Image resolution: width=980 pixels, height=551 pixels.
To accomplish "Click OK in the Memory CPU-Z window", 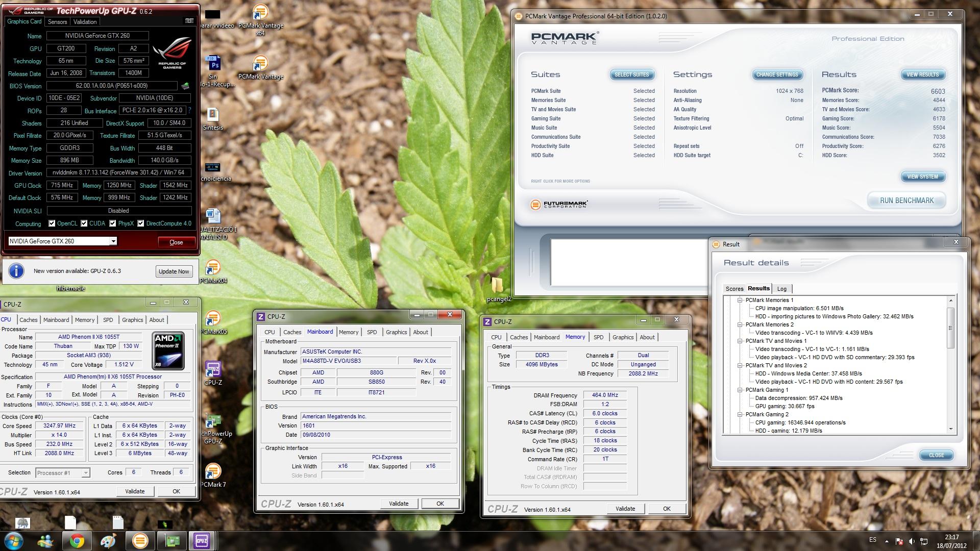I will click(x=667, y=509).
